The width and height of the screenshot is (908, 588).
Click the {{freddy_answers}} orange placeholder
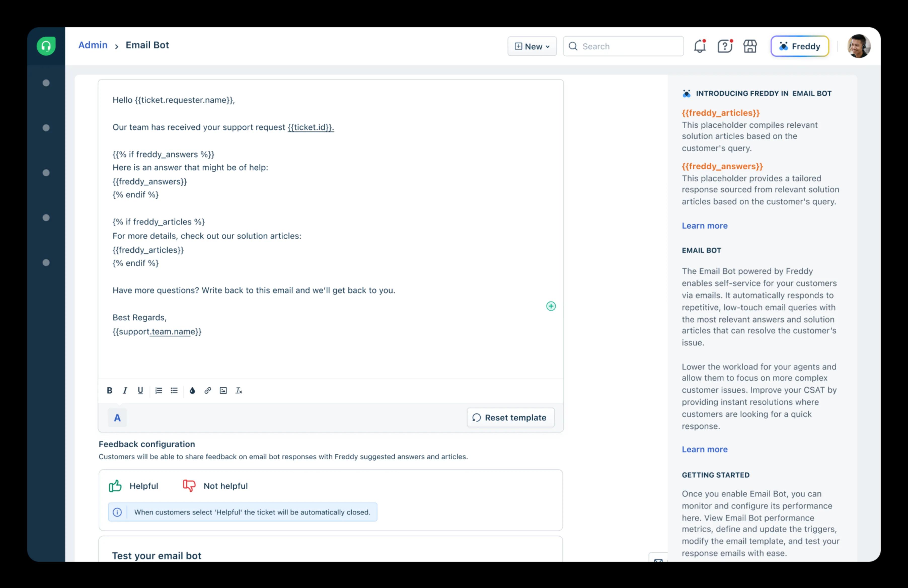click(x=722, y=166)
